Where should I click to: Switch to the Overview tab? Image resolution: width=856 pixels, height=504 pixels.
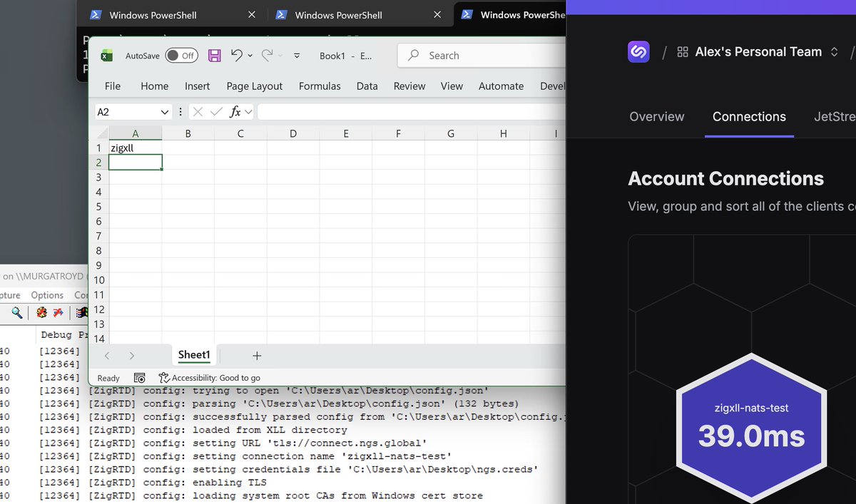657,117
